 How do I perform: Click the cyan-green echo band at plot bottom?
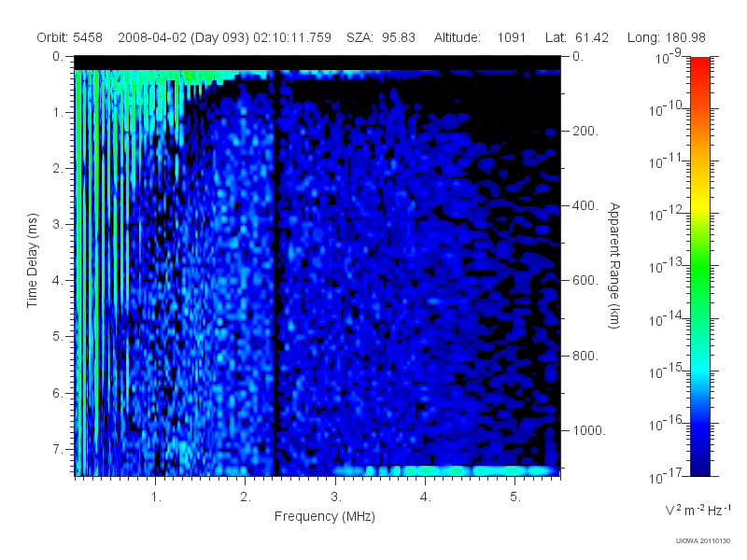[x=445, y=470]
